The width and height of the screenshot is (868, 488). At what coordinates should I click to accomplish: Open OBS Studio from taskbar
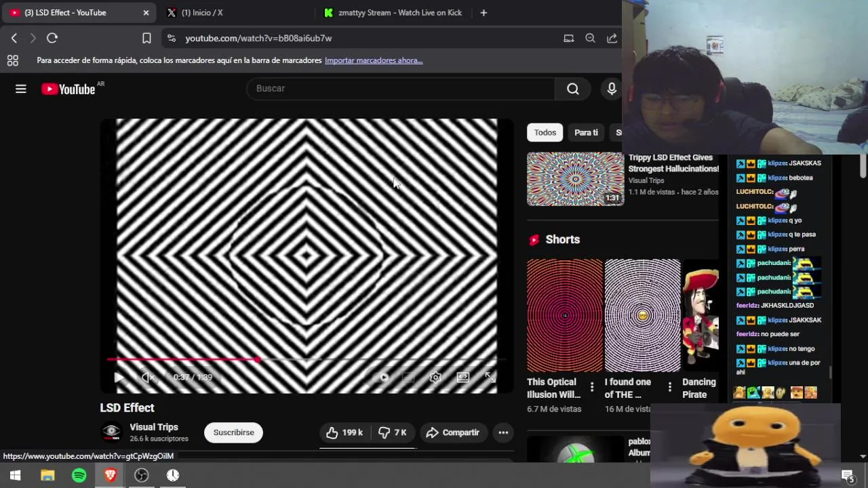click(x=142, y=476)
